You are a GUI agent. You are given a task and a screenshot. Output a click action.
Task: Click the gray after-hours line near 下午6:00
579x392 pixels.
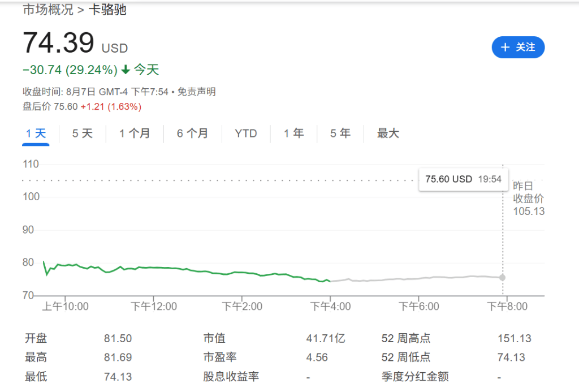click(418, 278)
